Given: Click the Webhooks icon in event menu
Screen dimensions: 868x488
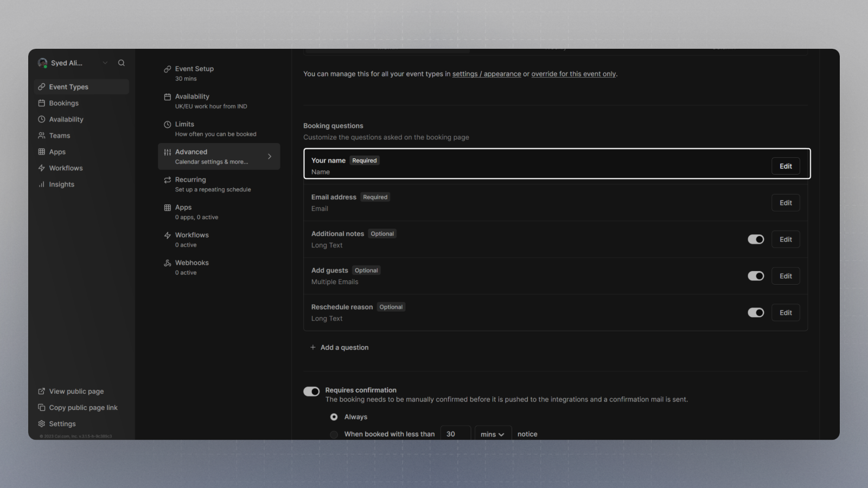Looking at the screenshot, I should (168, 263).
